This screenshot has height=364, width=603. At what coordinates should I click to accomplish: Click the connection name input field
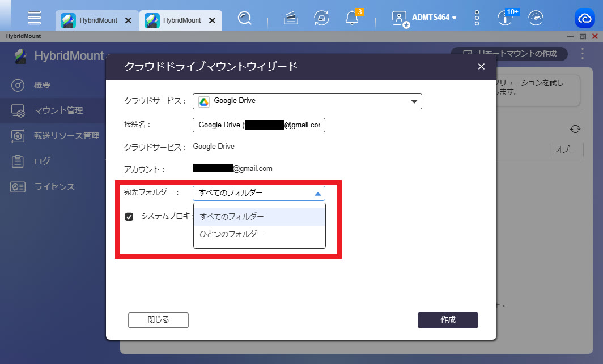259,125
